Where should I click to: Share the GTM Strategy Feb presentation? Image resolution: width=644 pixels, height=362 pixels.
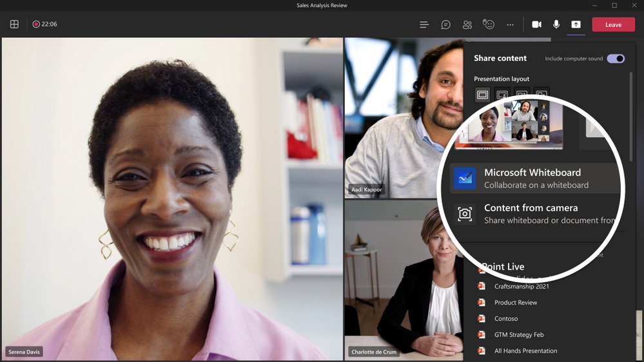click(x=518, y=334)
